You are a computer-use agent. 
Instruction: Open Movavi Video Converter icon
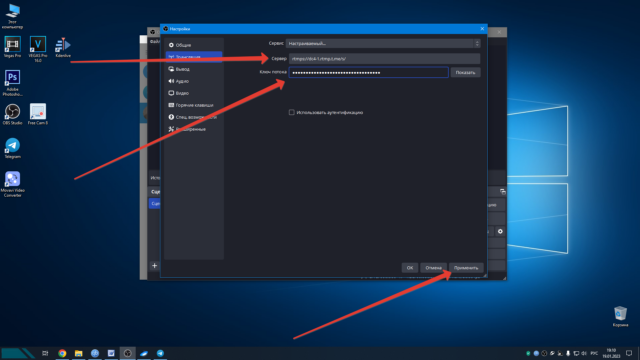tap(12, 184)
